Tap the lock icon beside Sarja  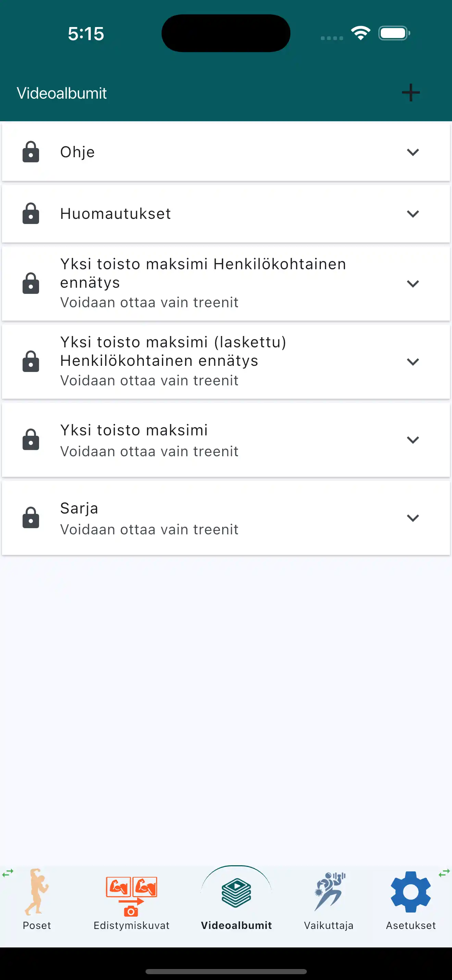pos(31,517)
